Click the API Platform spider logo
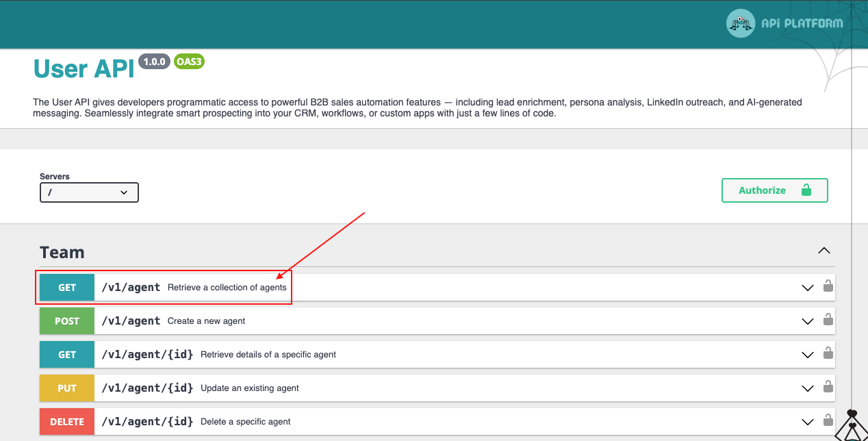Viewport: 868px width, 441px height. coord(741,24)
